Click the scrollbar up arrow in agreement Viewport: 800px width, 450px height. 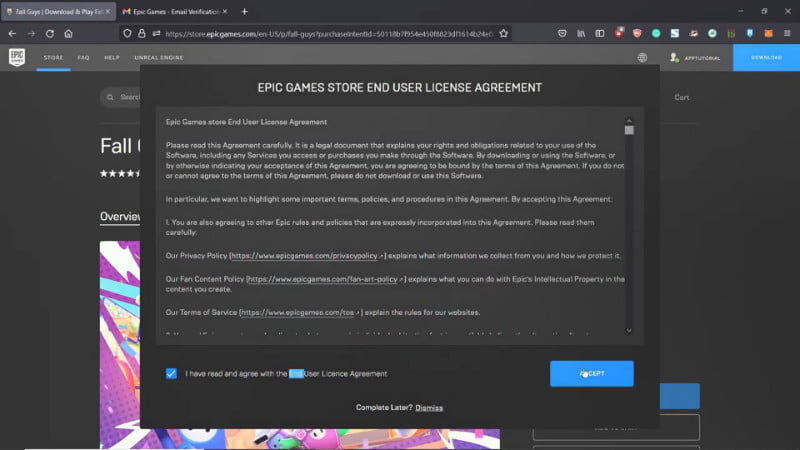point(629,121)
